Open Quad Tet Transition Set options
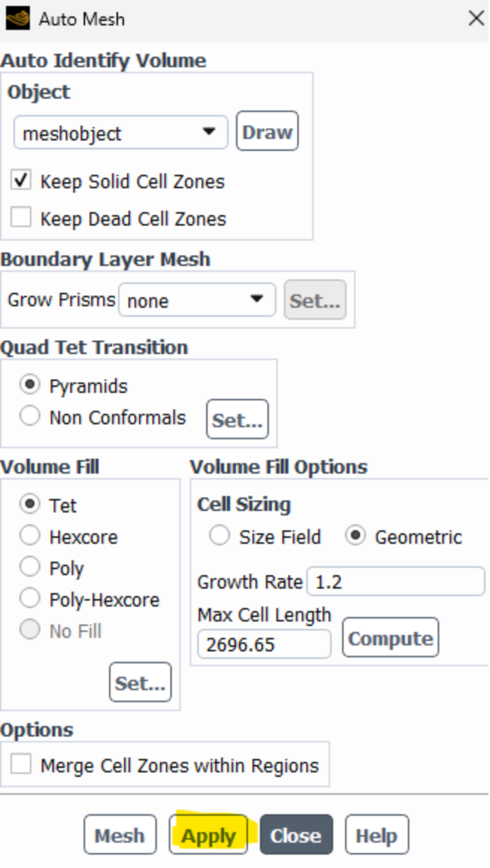 pos(237,420)
